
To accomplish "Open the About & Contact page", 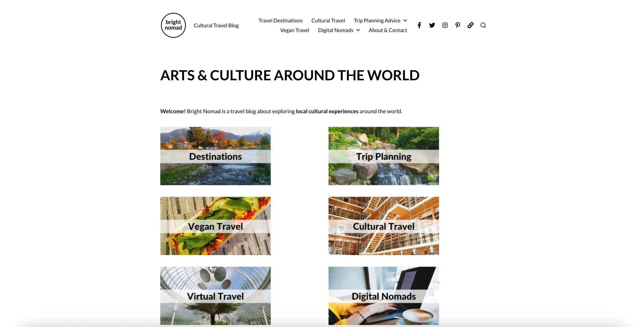I will [x=388, y=30].
